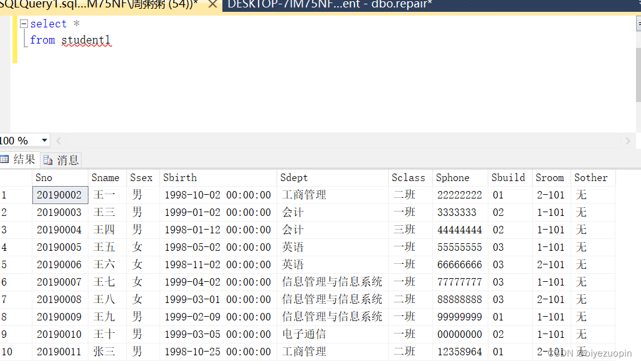
Task: Select row header number 10
Action: pos(16,352)
